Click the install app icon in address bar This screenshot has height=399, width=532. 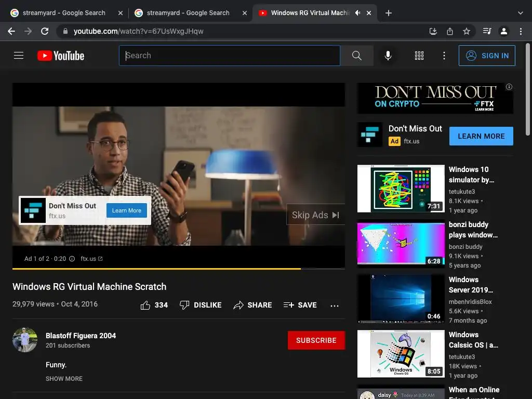point(433,31)
